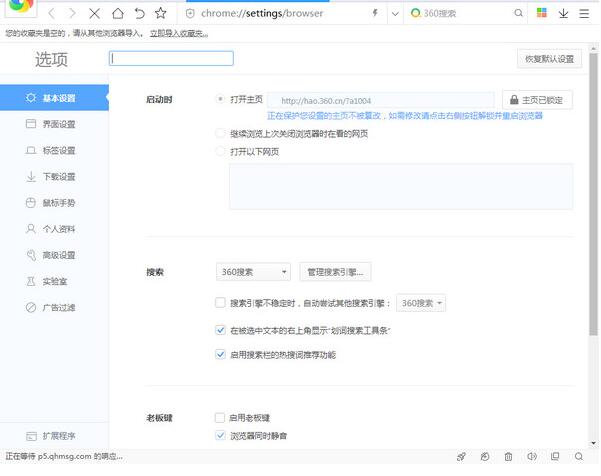Open the 360搜索 default search engine dropdown
601x476 pixels.
point(253,272)
